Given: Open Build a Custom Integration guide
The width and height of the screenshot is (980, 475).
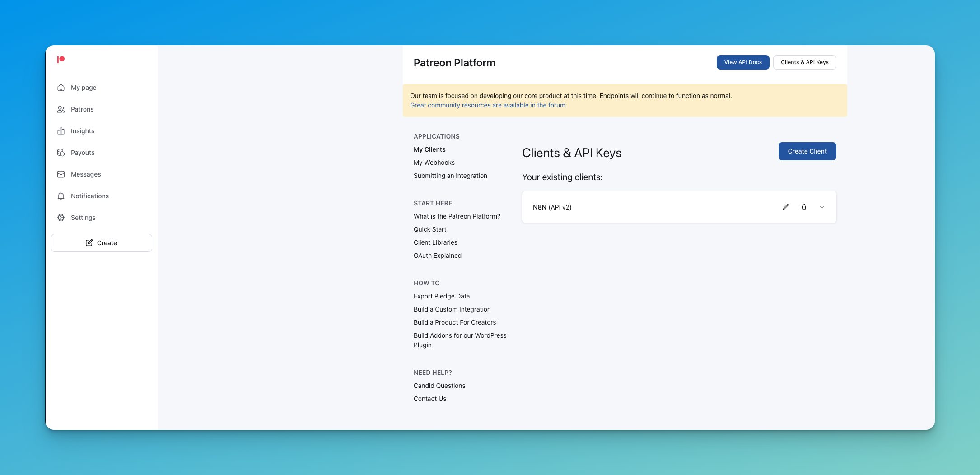Looking at the screenshot, I should [452, 309].
